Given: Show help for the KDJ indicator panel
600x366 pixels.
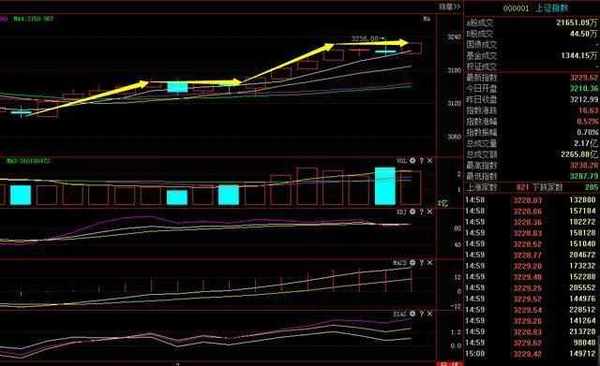Looking at the screenshot, I should (421, 211).
